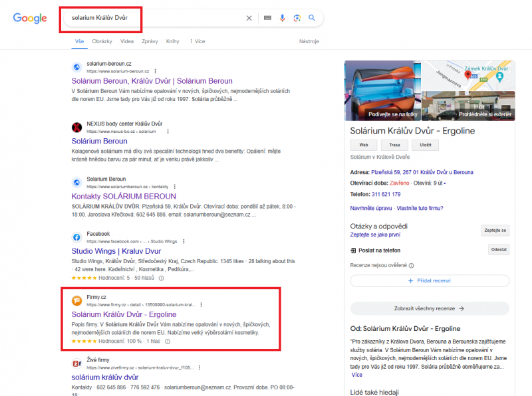Show rating info for Studio Wings result
The image size is (532, 396).
[x=161, y=278]
